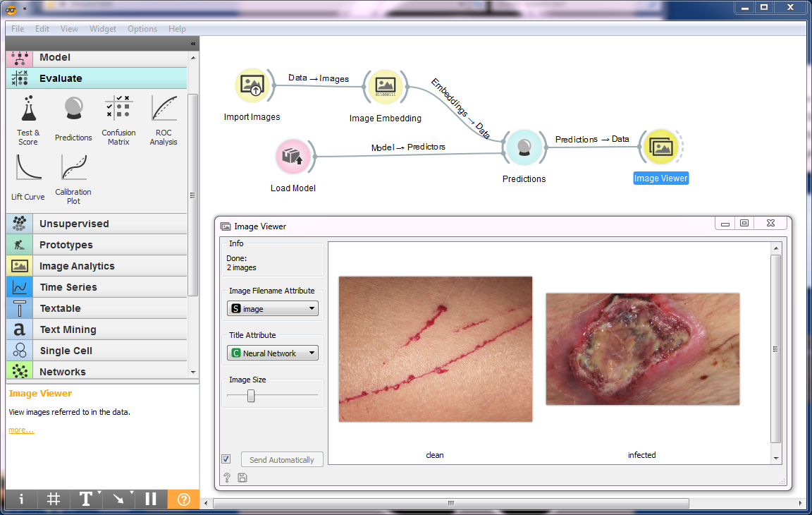Open the Image Filename Attribute dropdown
This screenshot has width=812, height=515.
(x=273, y=309)
